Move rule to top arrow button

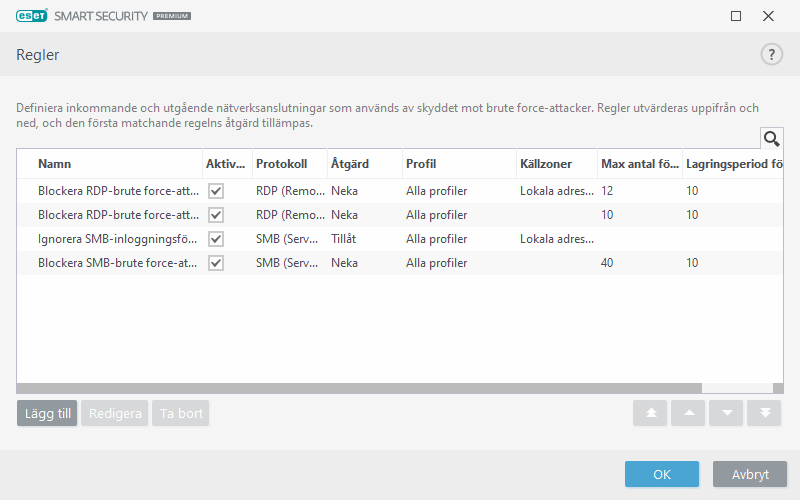[x=650, y=414]
